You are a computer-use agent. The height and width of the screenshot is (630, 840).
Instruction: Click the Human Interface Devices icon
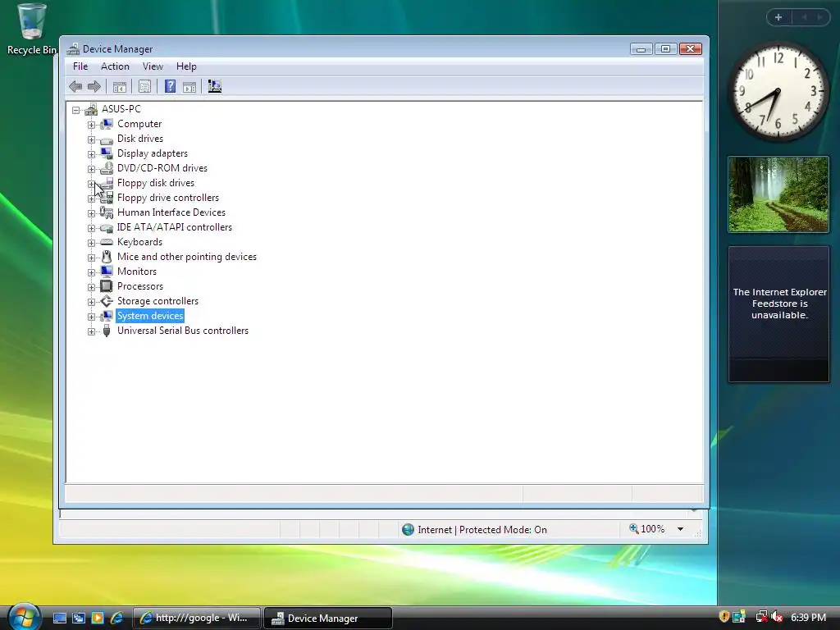[107, 212]
